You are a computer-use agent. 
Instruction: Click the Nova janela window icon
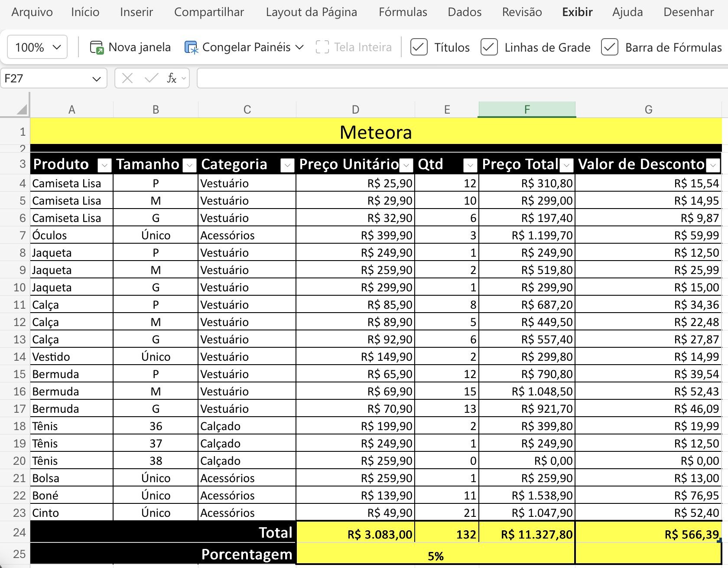[x=97, y=47]
